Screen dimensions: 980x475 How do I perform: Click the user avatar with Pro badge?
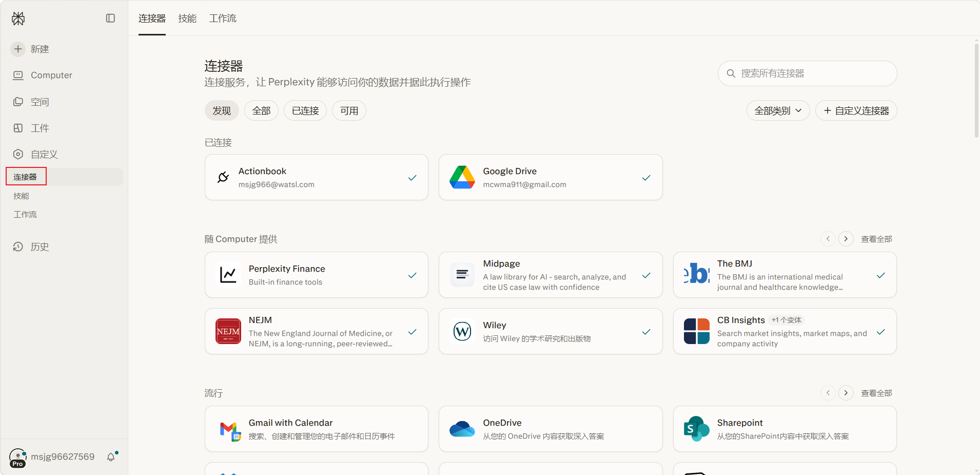[18, 458]
